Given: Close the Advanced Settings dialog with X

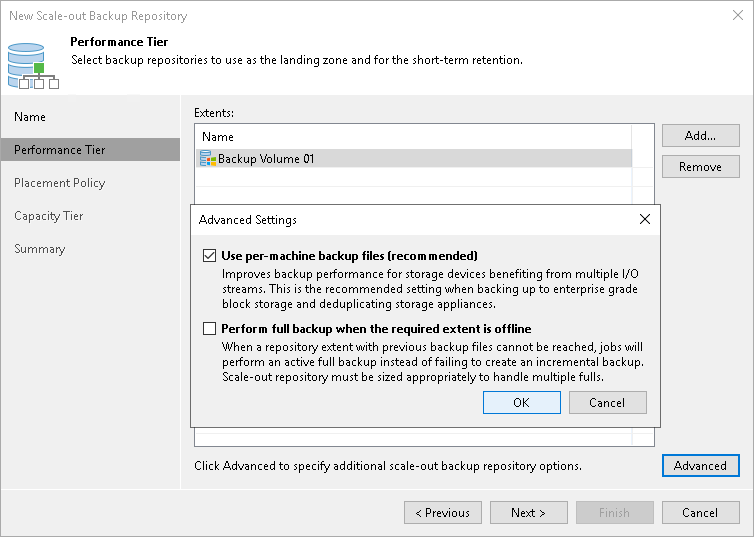Looking at the screenshot, I should (x=645, y=219).
